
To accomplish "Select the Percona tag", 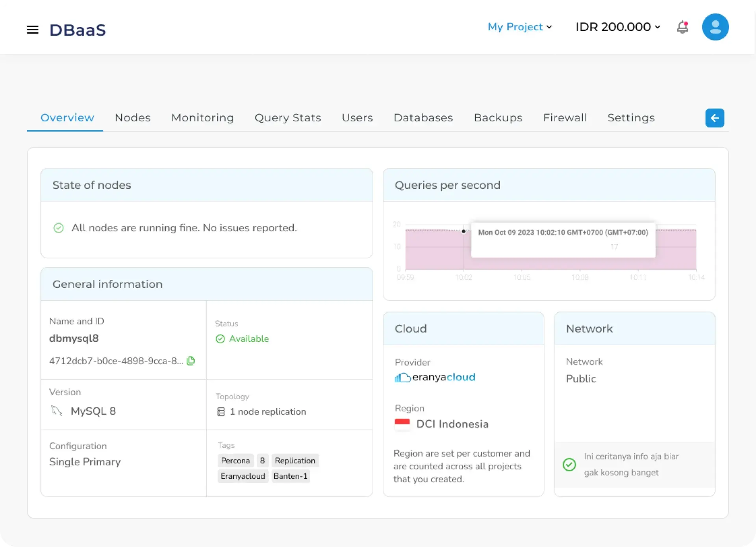I will tap(235, 461).
